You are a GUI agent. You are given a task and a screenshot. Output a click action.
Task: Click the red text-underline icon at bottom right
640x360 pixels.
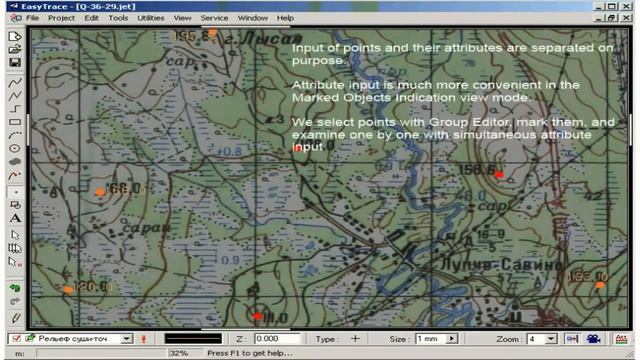click(621, 339)
